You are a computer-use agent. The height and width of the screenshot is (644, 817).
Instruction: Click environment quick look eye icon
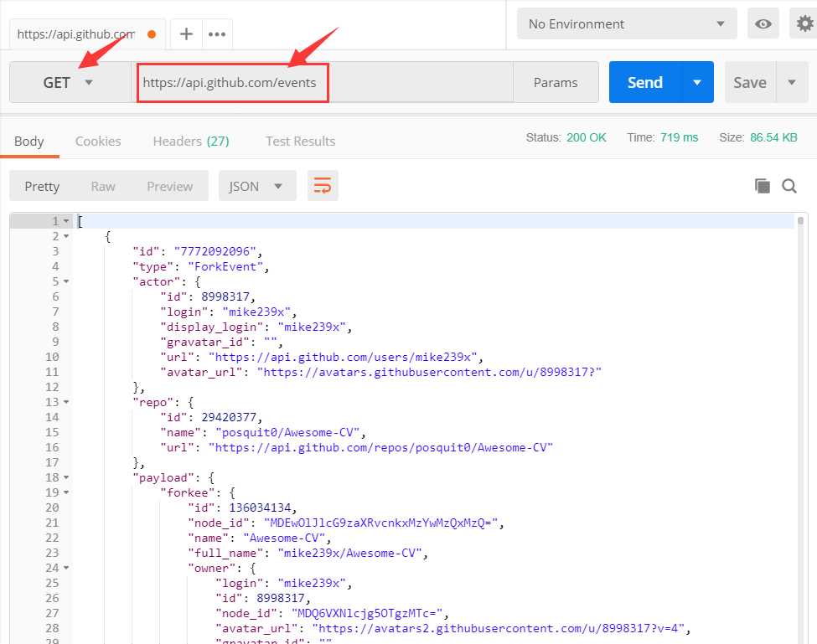tap(763, 24)
